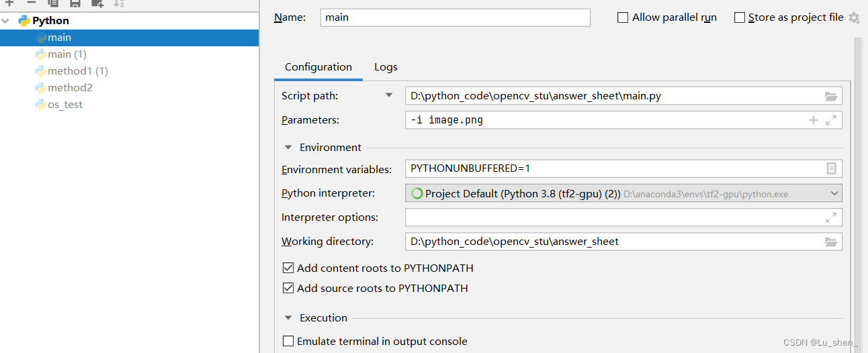Browse for working directory folder icon
Viewport: 868px width, 353px height.
(x=831, y=242)
